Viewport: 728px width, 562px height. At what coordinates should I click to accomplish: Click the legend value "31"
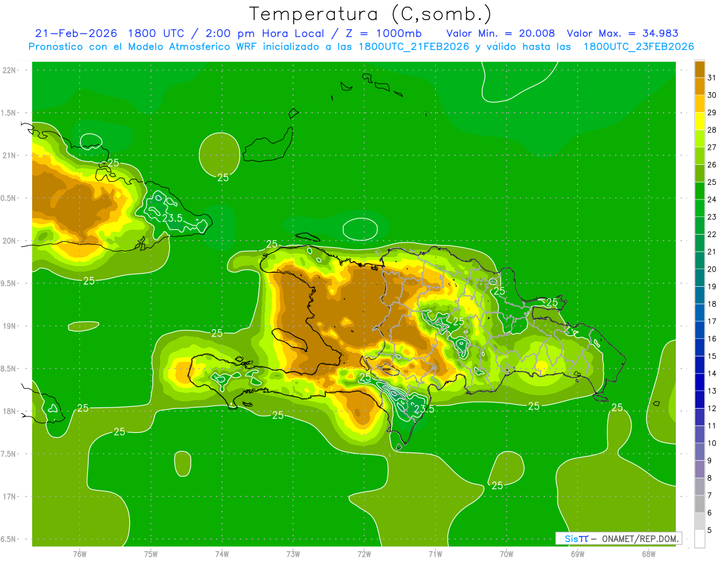pyautogui.click(x=712, y=78)
